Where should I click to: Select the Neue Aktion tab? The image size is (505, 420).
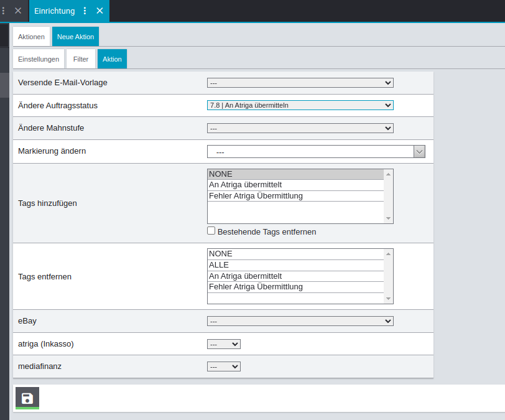tap(75, 37)
